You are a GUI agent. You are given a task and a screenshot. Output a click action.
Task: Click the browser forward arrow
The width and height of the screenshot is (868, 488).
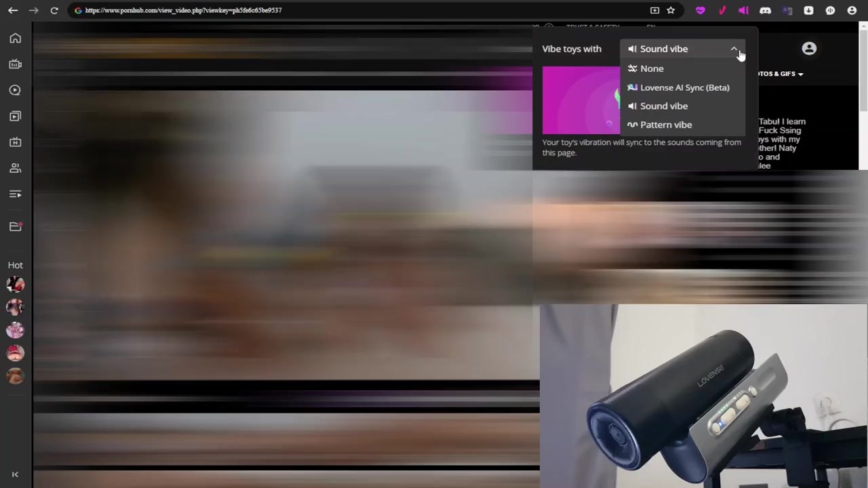(x=33, y=10)
